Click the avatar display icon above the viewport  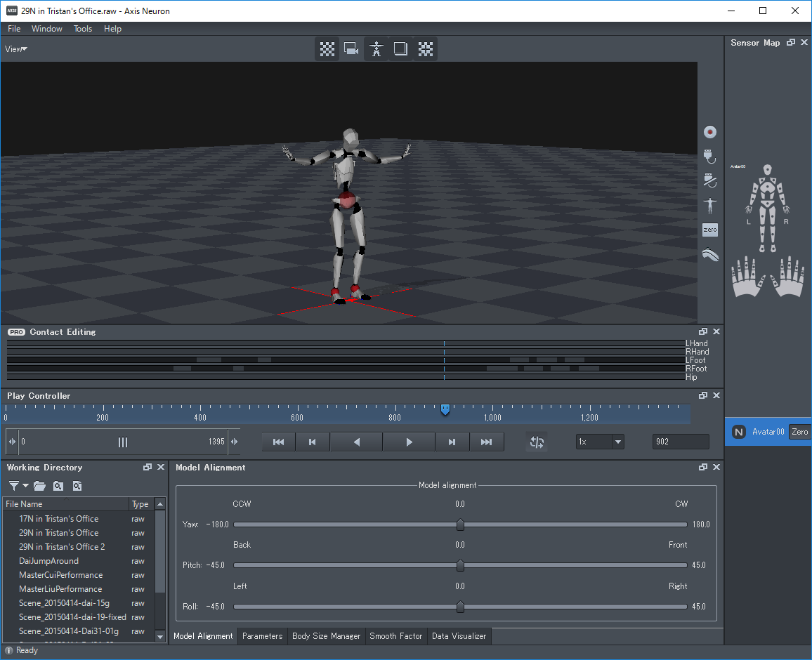tap(376, 48)
